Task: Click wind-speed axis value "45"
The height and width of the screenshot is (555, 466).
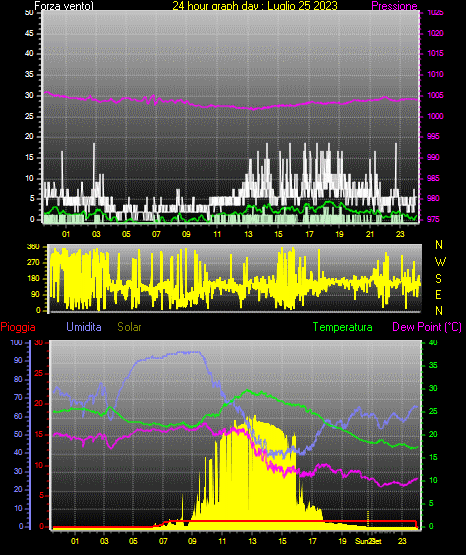Action: tap(29, 33)
